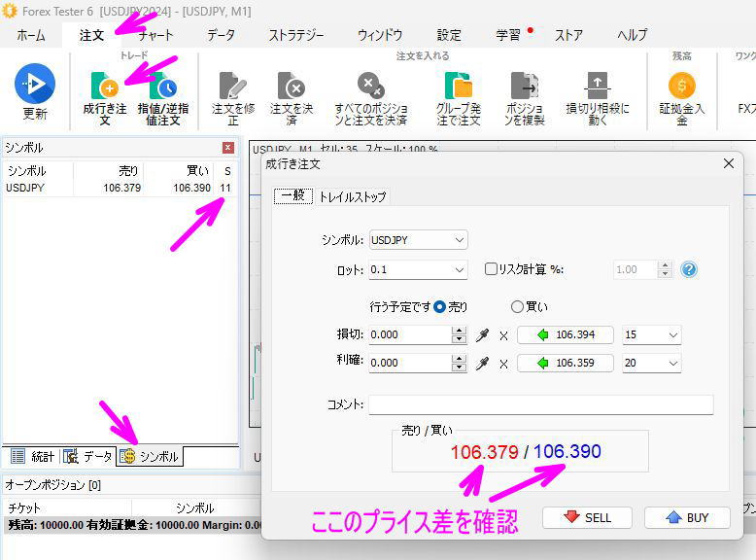The height and width of the screenshot is (560, 756).
Task: Open the 20 pips dropdown for 利確
Action: tap(673, 363)
